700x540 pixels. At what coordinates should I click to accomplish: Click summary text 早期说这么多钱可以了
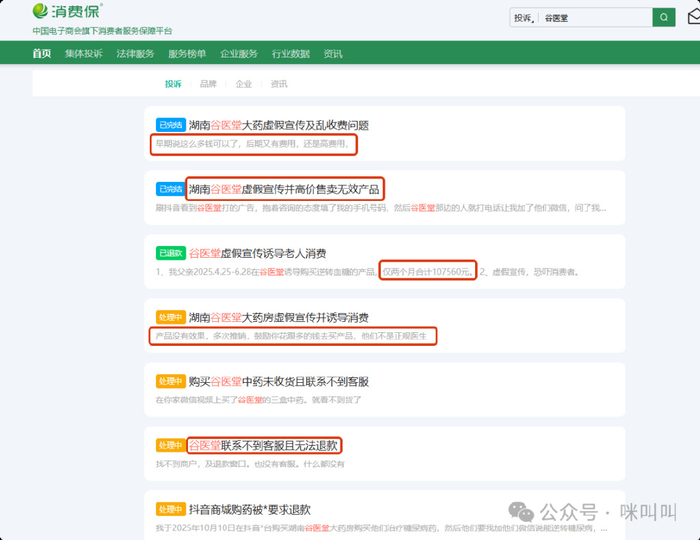(252, 144)
